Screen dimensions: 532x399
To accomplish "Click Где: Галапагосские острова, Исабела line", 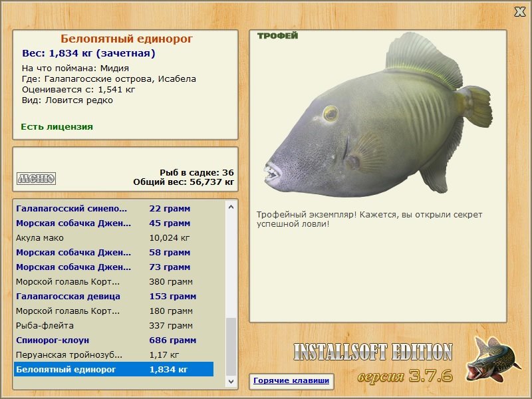I will click(109, 79).
